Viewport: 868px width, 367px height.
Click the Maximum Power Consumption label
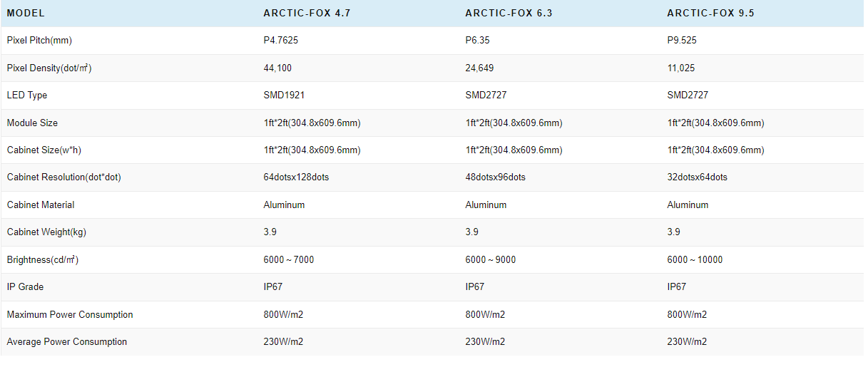point(70,314)
